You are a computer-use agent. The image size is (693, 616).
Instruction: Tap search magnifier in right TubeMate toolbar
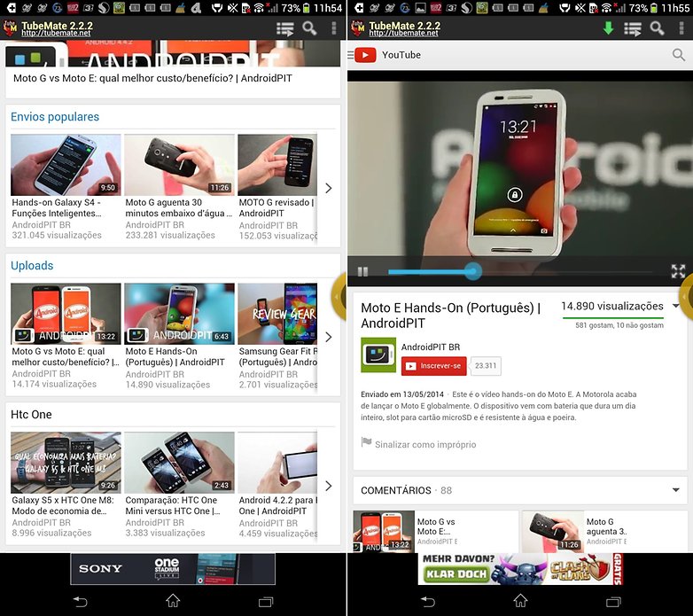pyautogui.click(x=658, y=28)
